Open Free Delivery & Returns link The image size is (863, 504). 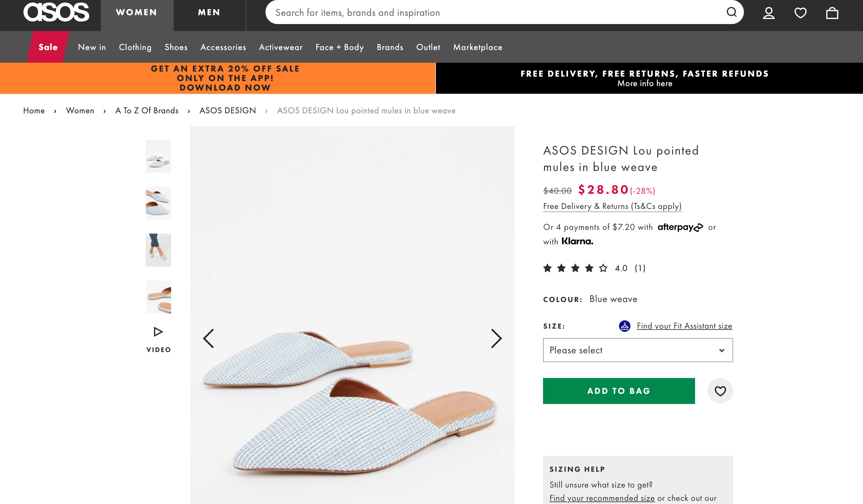(612, 206)
